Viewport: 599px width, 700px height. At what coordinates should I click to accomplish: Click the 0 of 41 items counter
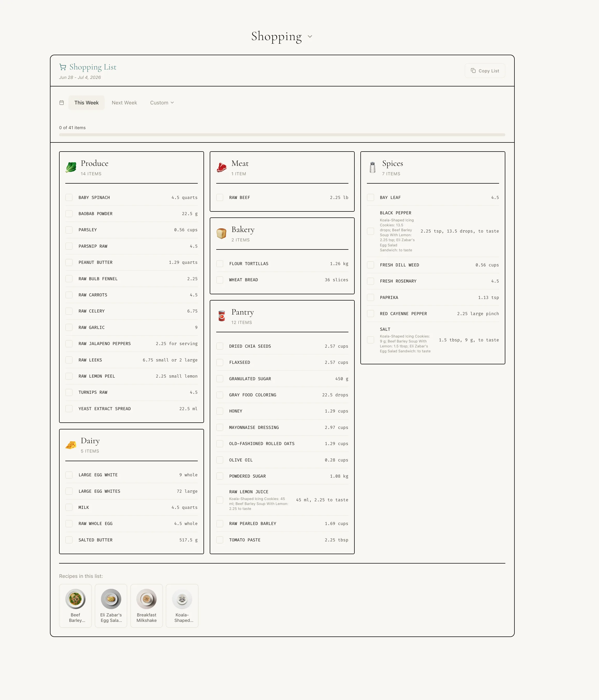(72, 128)
